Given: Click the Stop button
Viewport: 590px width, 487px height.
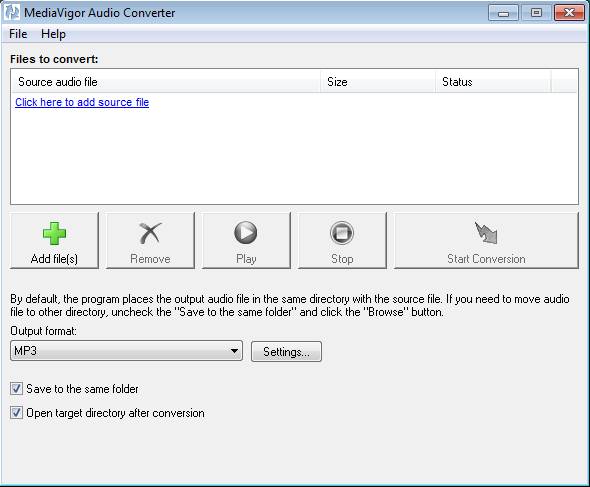Looking at the screenshot, I should (x=342, y=240).
